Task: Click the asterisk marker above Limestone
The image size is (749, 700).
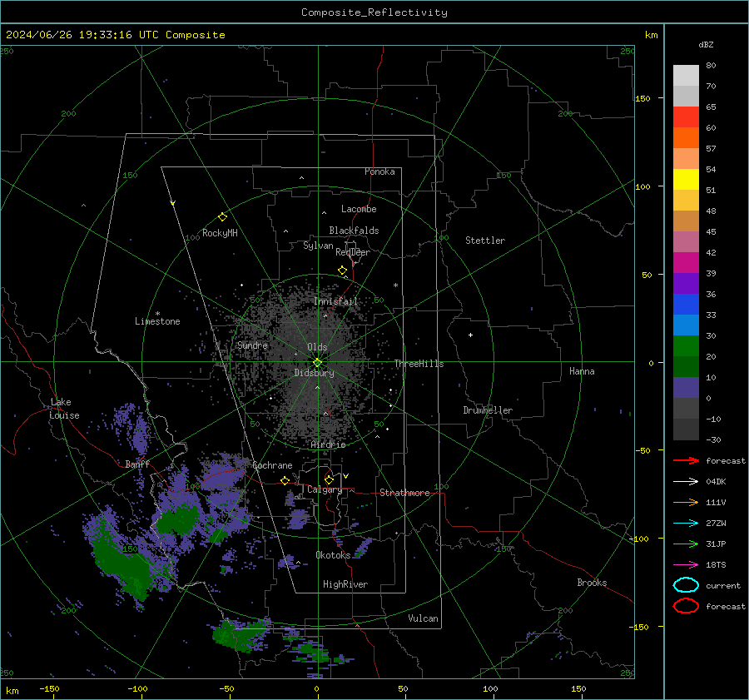Action: pos(157,314)
